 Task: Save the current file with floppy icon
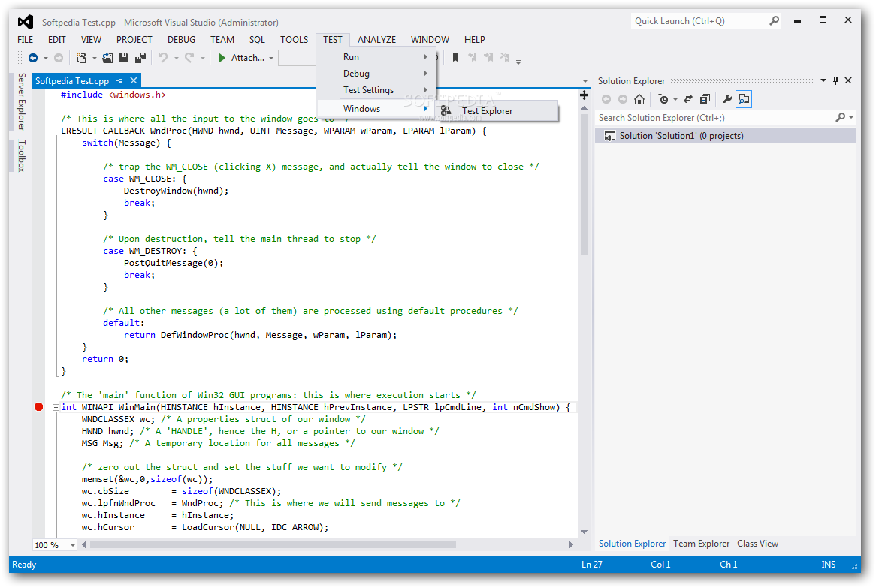point(124,58)
